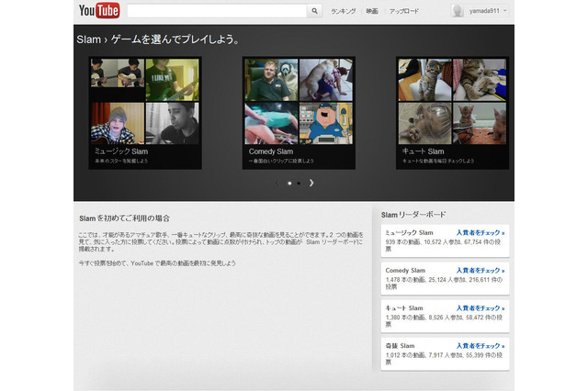Click the Slam breadcrumb heading
The image size is (588, 391).
(88, 39)
